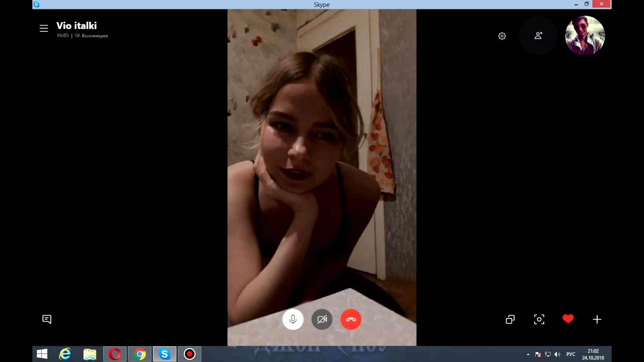This screenshot has width=644, height=362.
Task: Switch to picture-in-picture window view
Action: coord(510,319)
